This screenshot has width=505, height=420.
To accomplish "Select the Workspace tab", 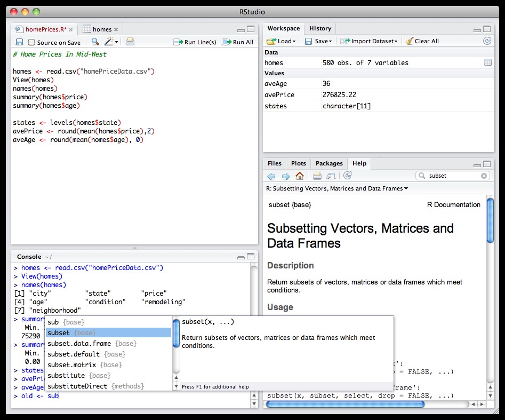I will [x=283, y=28].
